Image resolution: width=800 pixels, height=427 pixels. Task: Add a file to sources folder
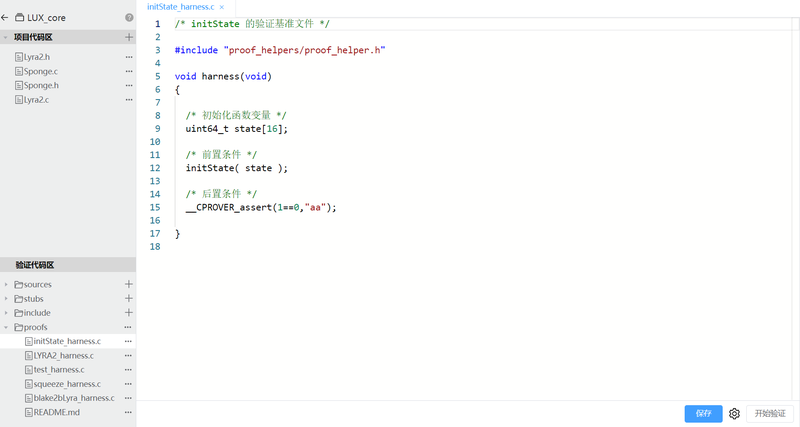[x=129, y=284]
